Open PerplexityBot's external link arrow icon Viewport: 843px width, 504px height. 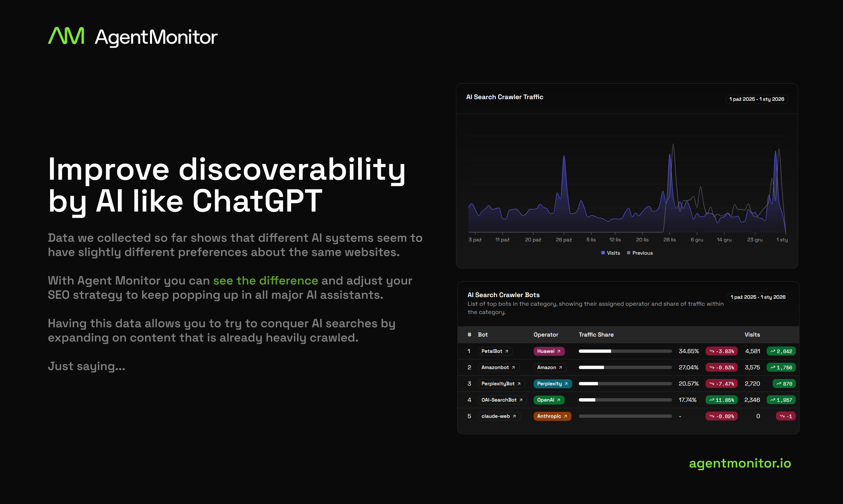coord(518,384)
